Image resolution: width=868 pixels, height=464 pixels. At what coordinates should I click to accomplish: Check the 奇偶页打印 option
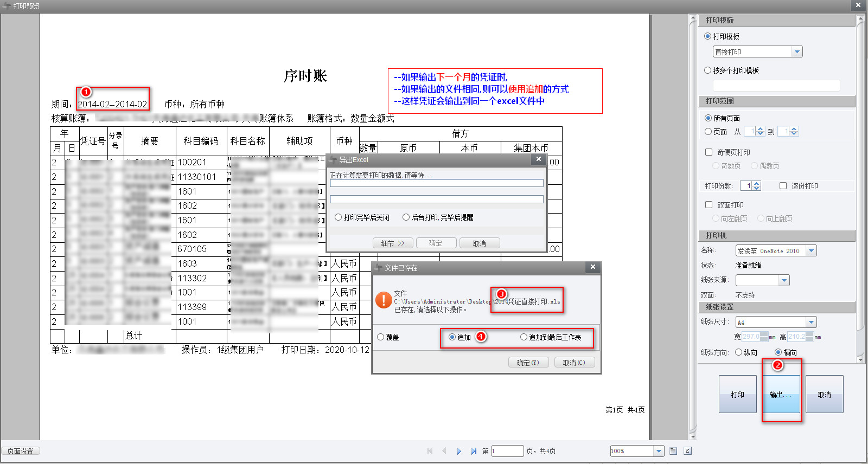coord(709,152)
